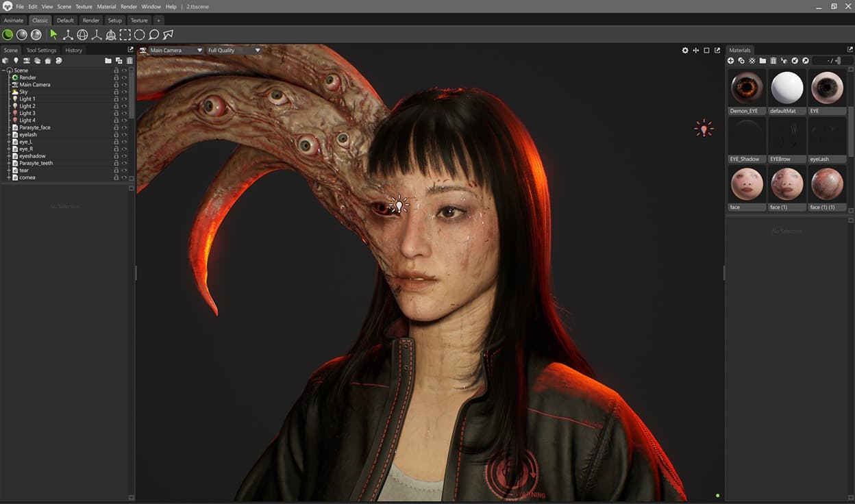Toggle lock on Sky scene item
Screen dimensions: 855x504
pyautogui.click(x=116, y=92)
